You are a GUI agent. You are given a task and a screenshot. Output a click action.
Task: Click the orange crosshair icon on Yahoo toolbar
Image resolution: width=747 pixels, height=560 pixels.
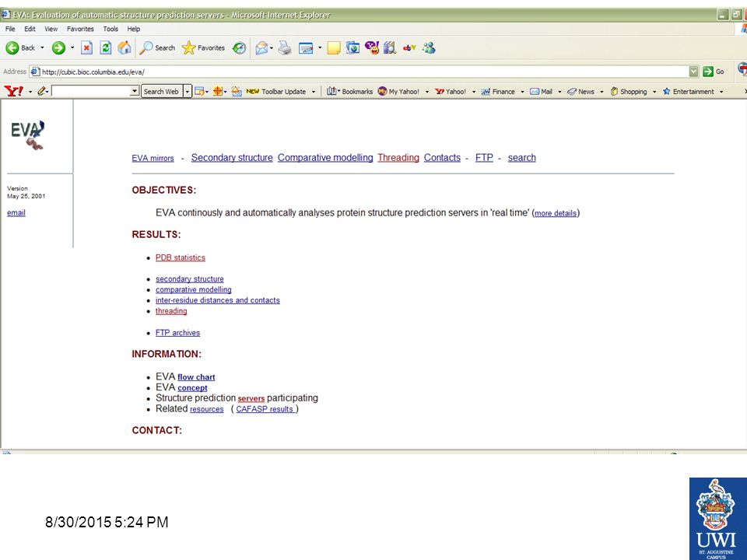coord(218,91)
